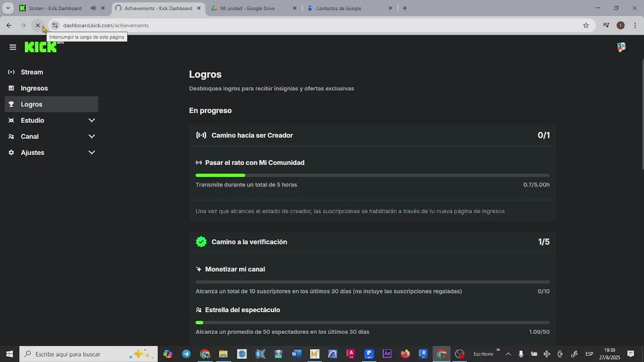
Task: Open the Windows Start menu
Action: click(x=9, y=354)
